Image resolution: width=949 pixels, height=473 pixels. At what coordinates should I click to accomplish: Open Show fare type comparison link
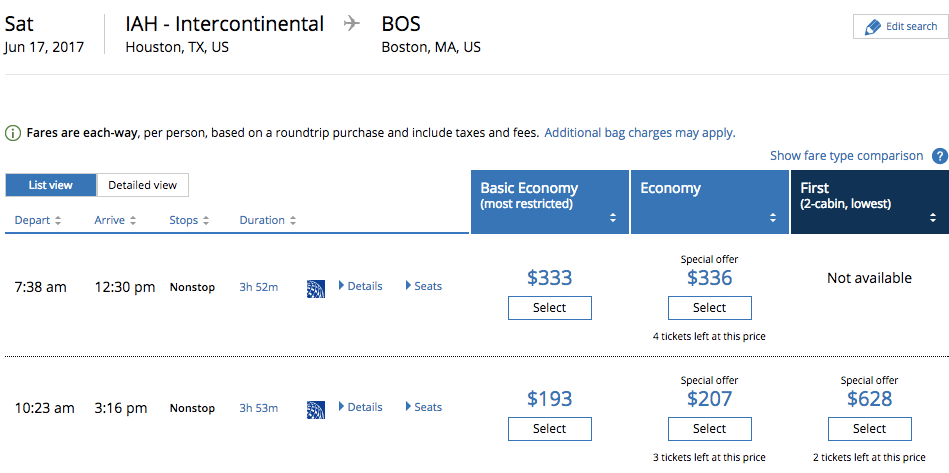point(847,155)
